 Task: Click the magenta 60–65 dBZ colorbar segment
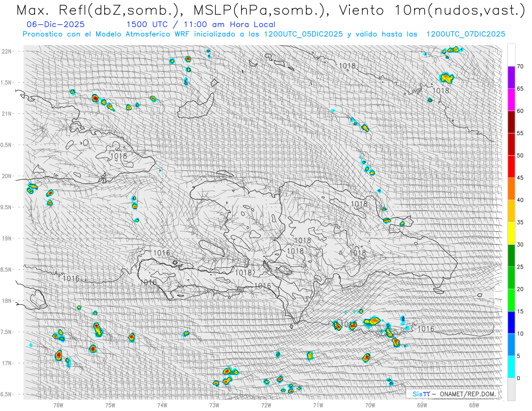[x=511, y=100]
